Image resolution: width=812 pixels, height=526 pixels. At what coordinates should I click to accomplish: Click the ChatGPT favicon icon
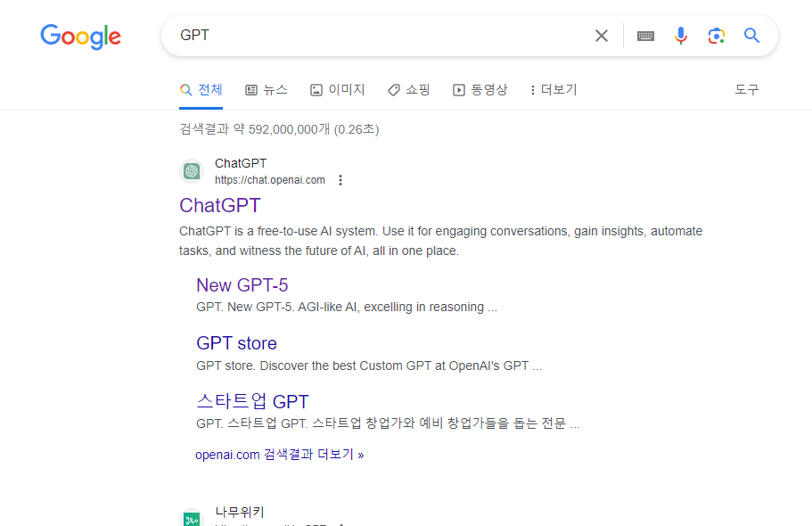pos(192,171)
